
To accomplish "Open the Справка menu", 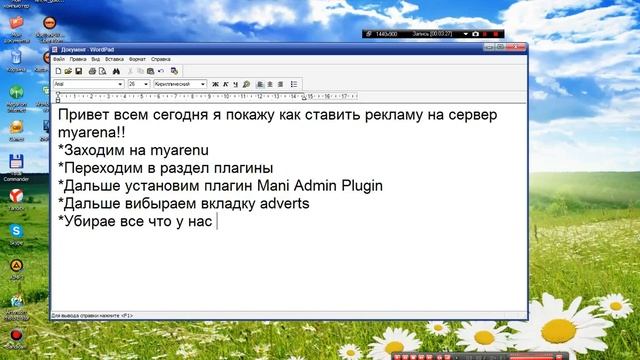I will click(x=160, y=59).
